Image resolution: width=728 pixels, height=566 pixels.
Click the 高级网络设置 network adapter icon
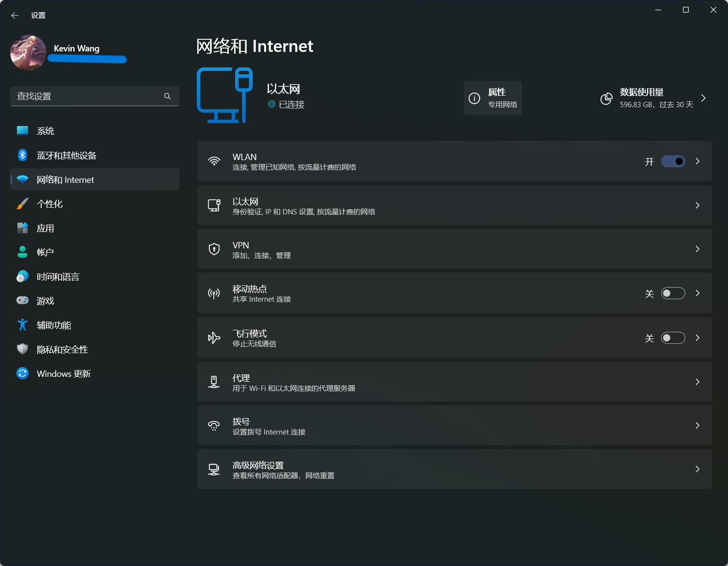click(x=214, y=469)
